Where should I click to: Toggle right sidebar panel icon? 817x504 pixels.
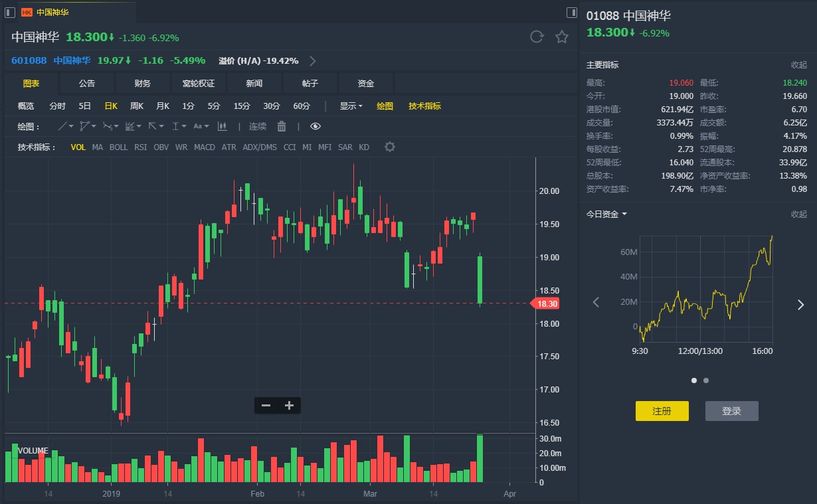(572, 13)
